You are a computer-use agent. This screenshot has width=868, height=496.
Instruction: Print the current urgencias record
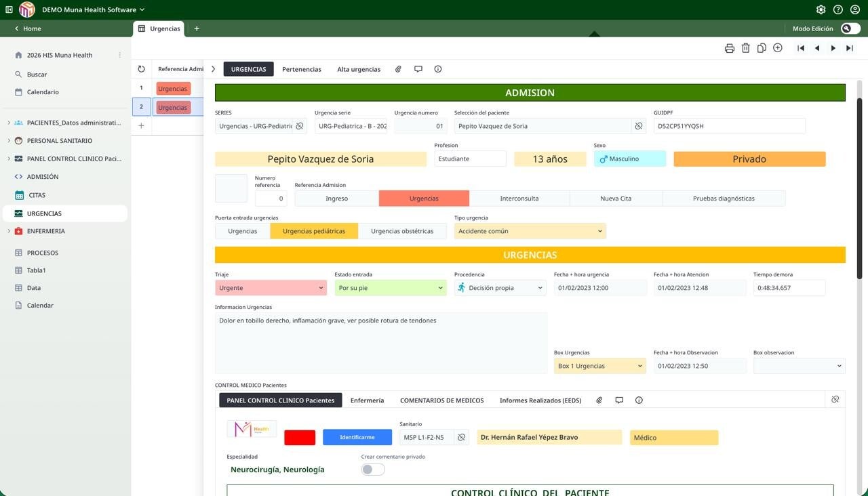[730, 48]
